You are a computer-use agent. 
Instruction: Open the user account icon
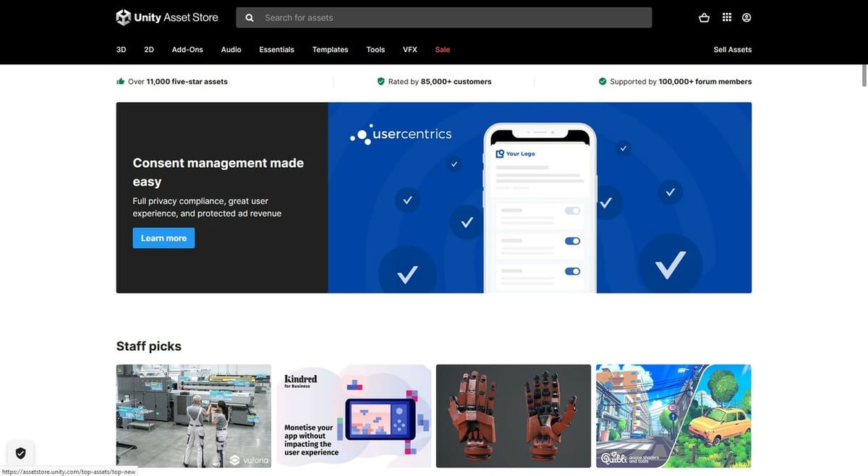[746, 17]
